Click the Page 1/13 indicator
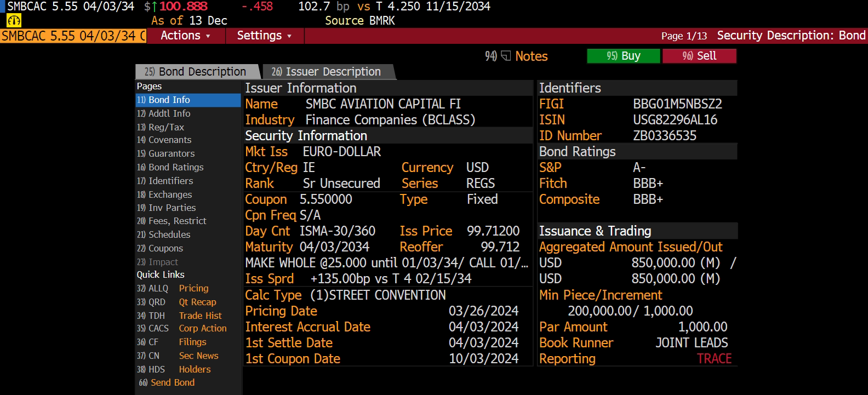The image size is (868, 395). (684, 36)
